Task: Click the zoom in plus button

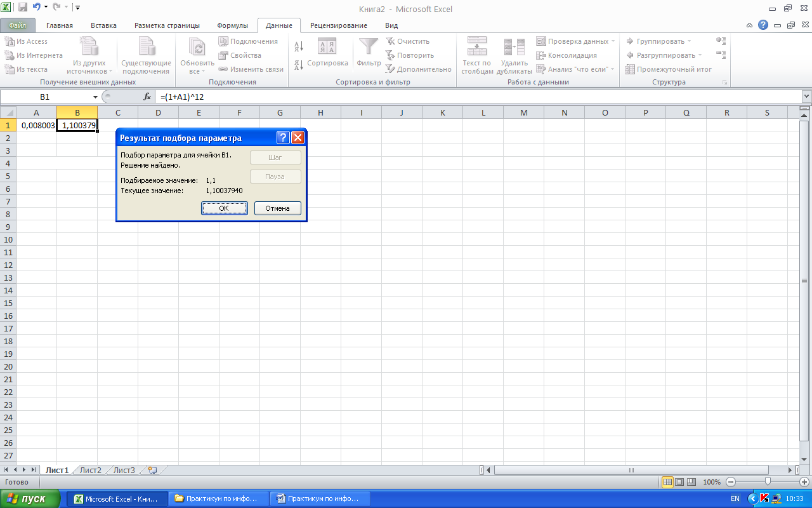Action: (804, 482)
